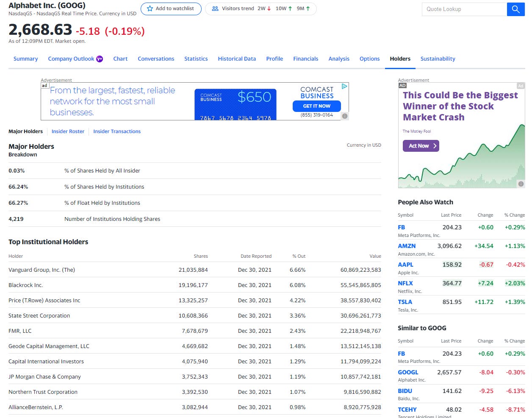532x418 pixels.
Task: Open the TSLA symbol link
Action: click(x=405, y=302)
